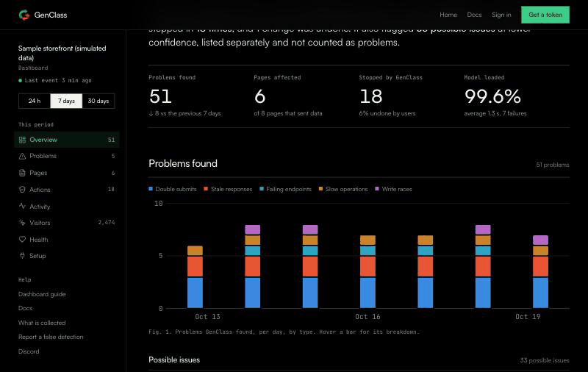Click '8 vs the previous 7 days' text
This screenshot has width=588, height=372.
[x=184, y=114]
